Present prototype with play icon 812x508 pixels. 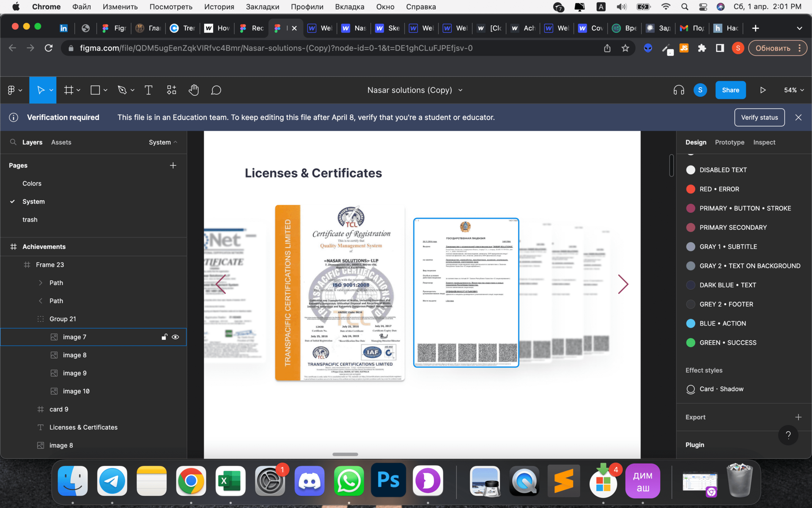click(x=763, y=90)
